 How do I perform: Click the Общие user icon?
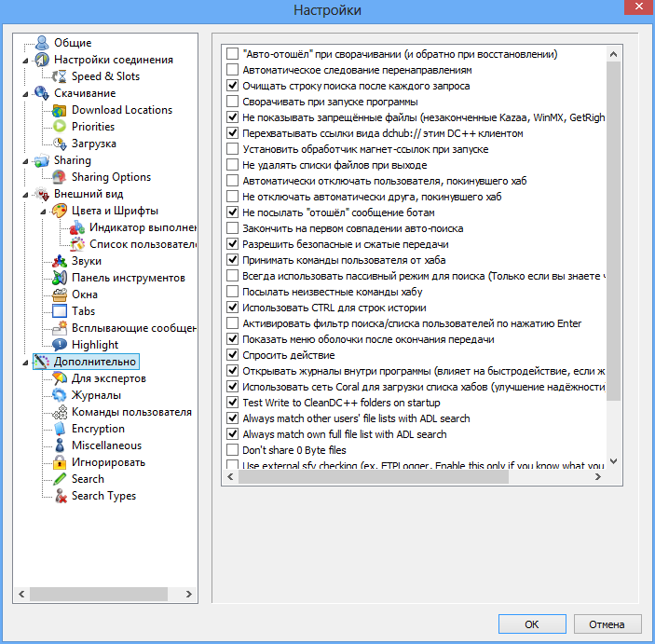tap(42, 43)
